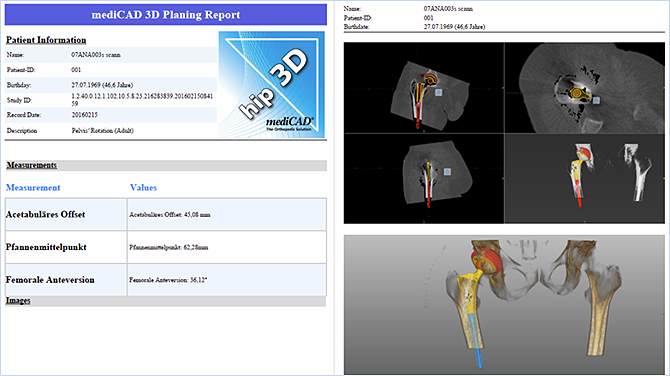670x376 pixels.
Task: Click the Pfannenmittelpunkt 62,28mm value cell
Action: coord(226,247)
